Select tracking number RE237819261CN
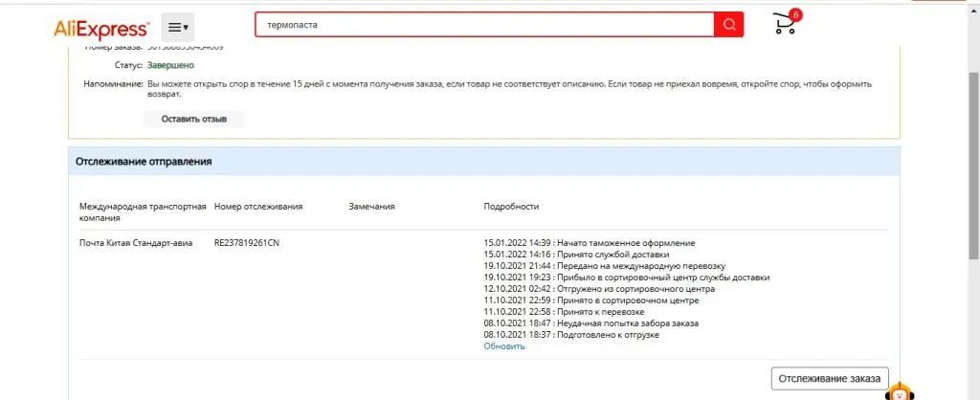The image size is (980, 400). 246,242
